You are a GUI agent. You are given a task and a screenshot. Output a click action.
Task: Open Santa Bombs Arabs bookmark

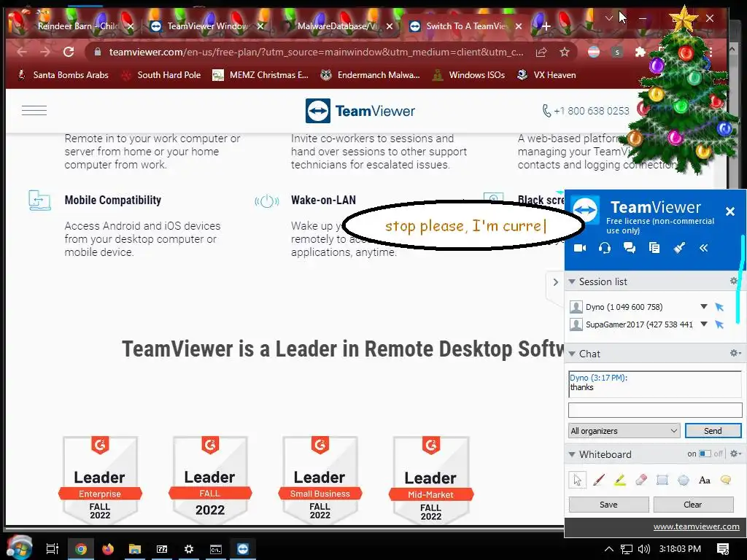[x=63, y=75]
